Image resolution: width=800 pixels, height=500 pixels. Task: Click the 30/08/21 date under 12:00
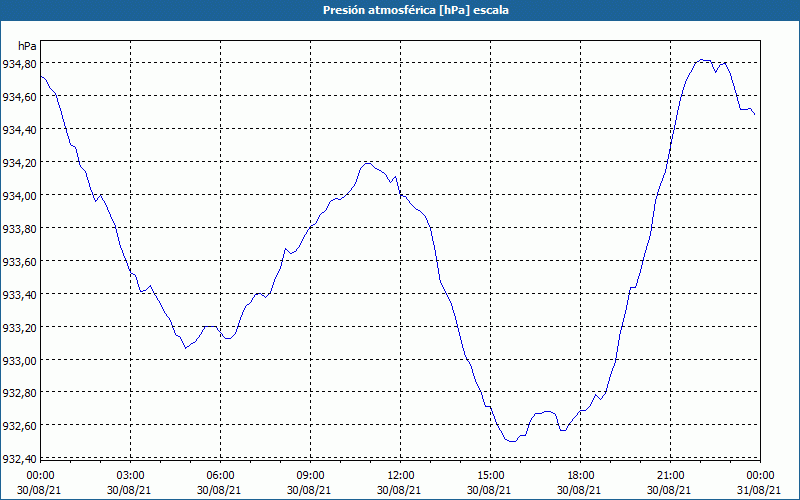click(x=399, y=490)
